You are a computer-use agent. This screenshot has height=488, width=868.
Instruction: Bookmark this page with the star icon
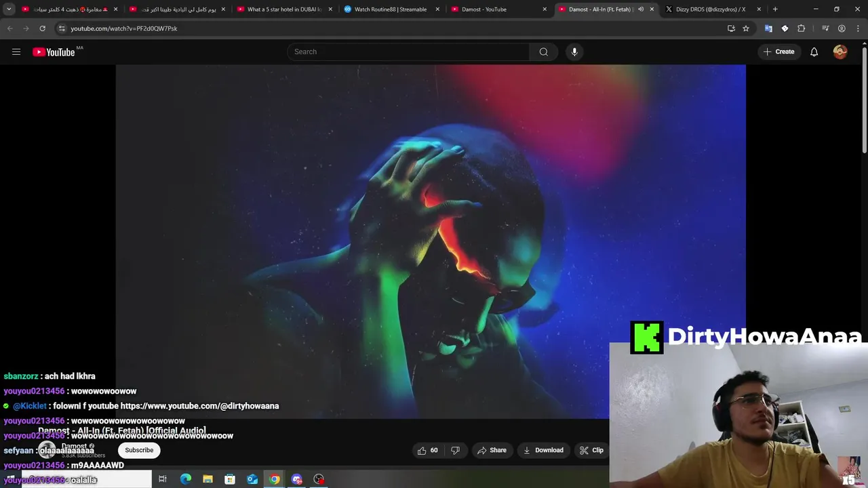coord(746,28)
